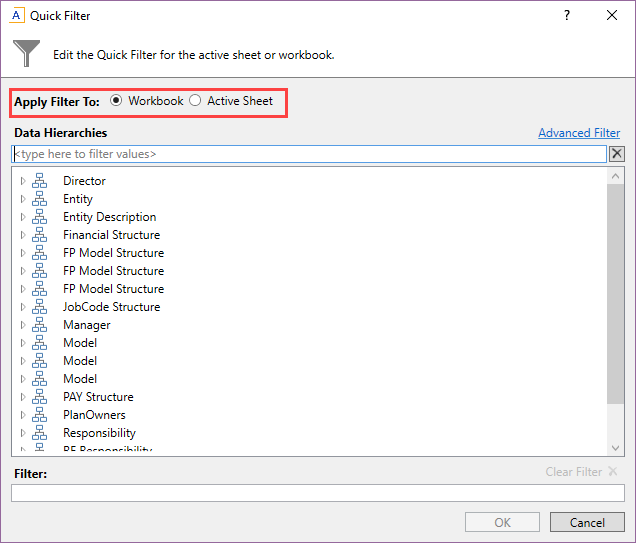Select the Entity Description tree item
The height and width of the screenshot is (543, 636).
coord(110,217)
